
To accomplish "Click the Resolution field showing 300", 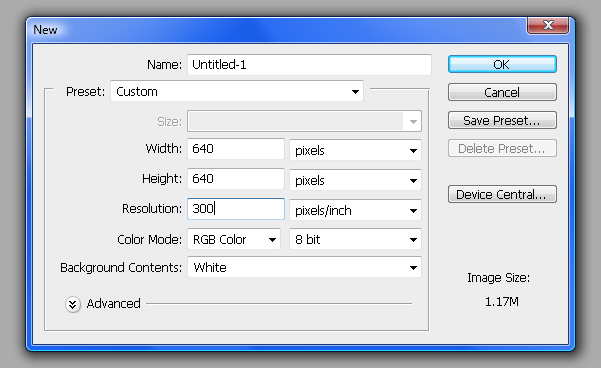I will pos(236,209).
